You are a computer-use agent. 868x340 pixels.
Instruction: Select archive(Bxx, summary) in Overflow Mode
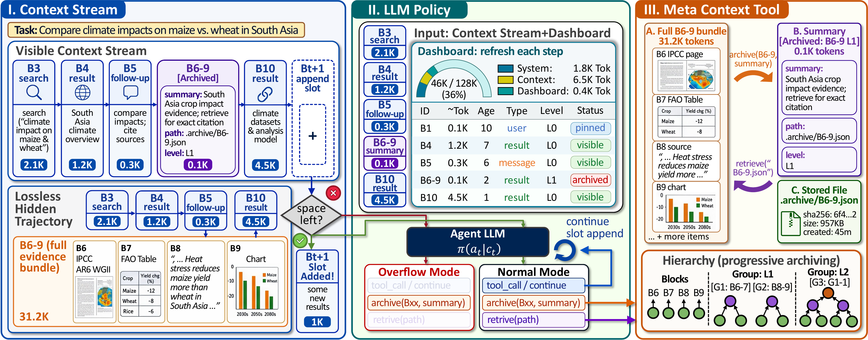[419, 303]
